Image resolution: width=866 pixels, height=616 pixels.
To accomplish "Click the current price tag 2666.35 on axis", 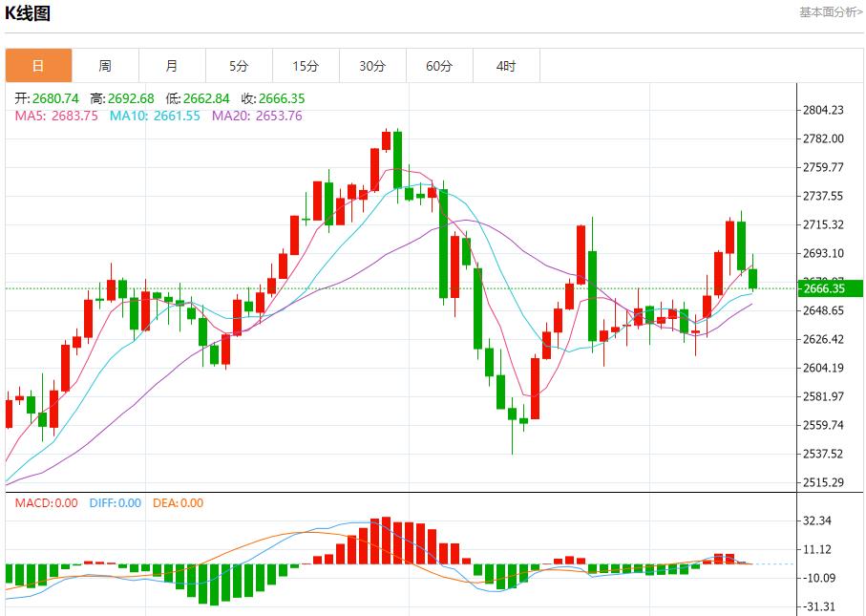I will coord(823,288).
